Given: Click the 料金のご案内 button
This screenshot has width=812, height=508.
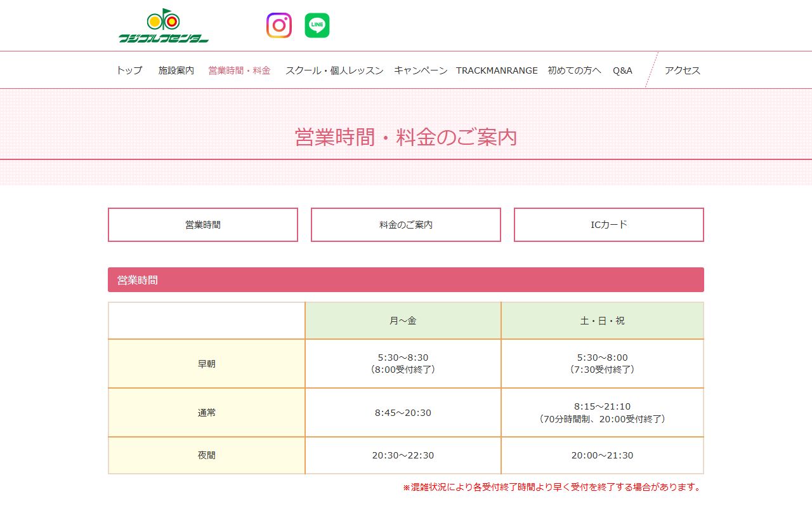Looking at the screenshot, I should (406, 225).
